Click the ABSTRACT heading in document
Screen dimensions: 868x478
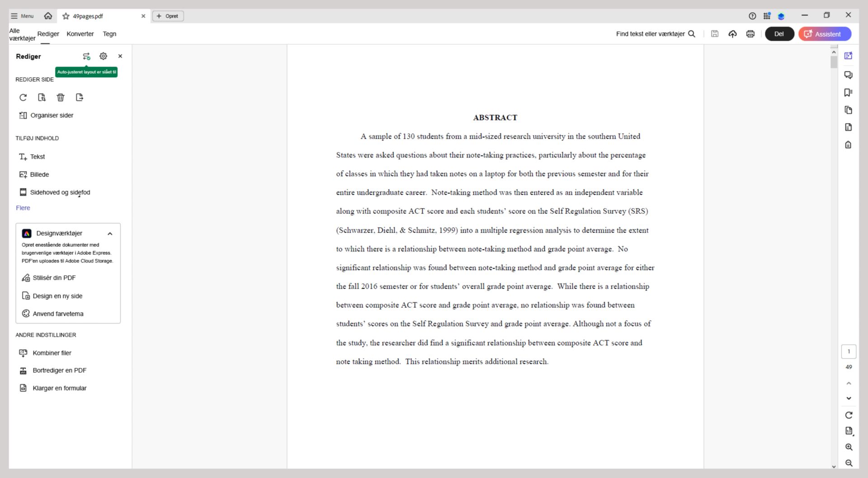coord(495,117)
